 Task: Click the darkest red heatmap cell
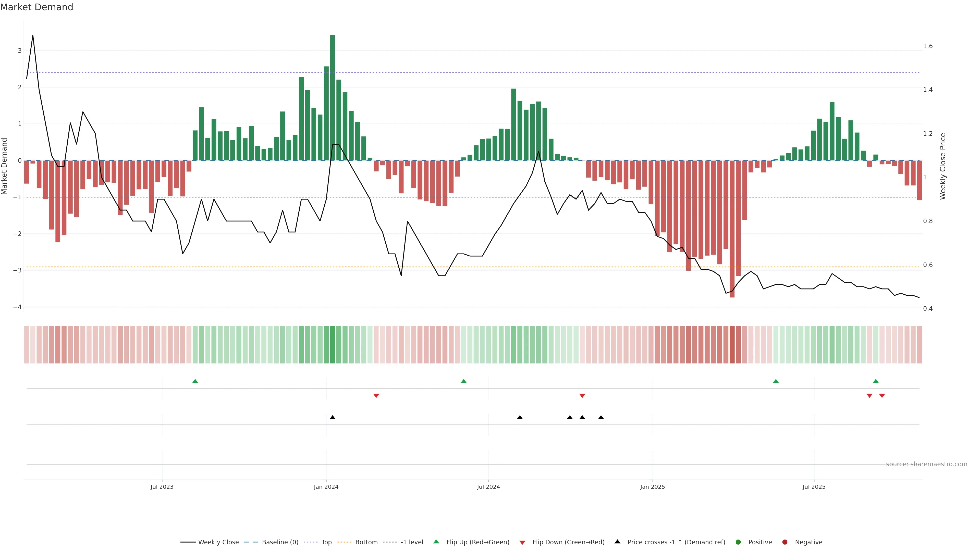[732, 345]
